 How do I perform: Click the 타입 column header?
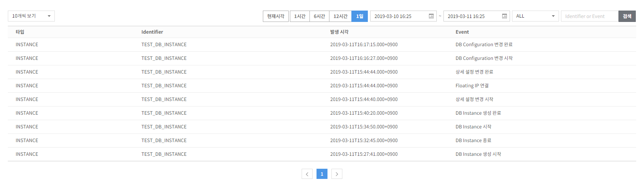20,32
